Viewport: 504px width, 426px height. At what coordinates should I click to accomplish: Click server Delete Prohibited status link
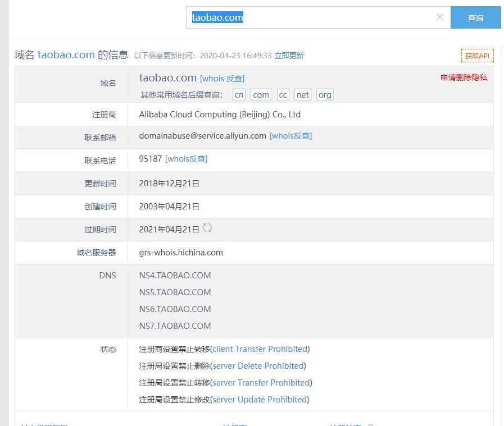click(258, 365)
